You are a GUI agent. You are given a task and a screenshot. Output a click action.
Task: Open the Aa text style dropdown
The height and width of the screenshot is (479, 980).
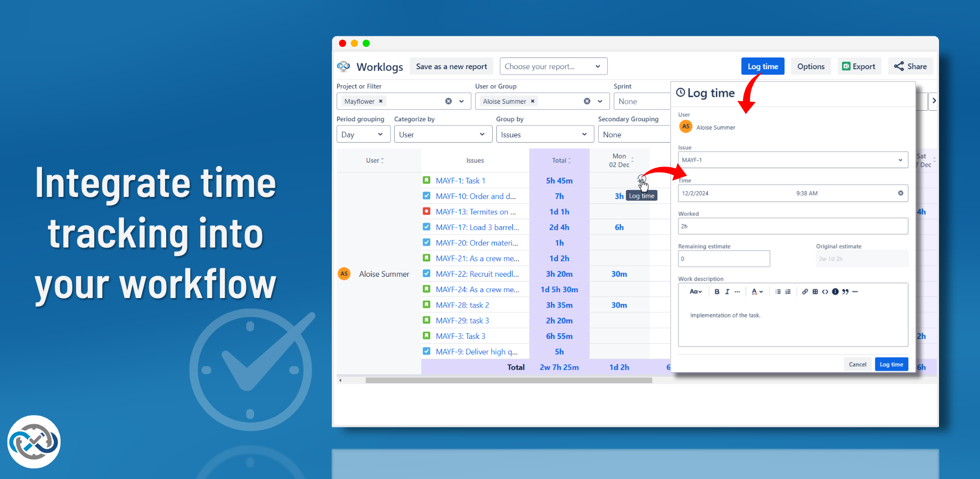(696, 292)
